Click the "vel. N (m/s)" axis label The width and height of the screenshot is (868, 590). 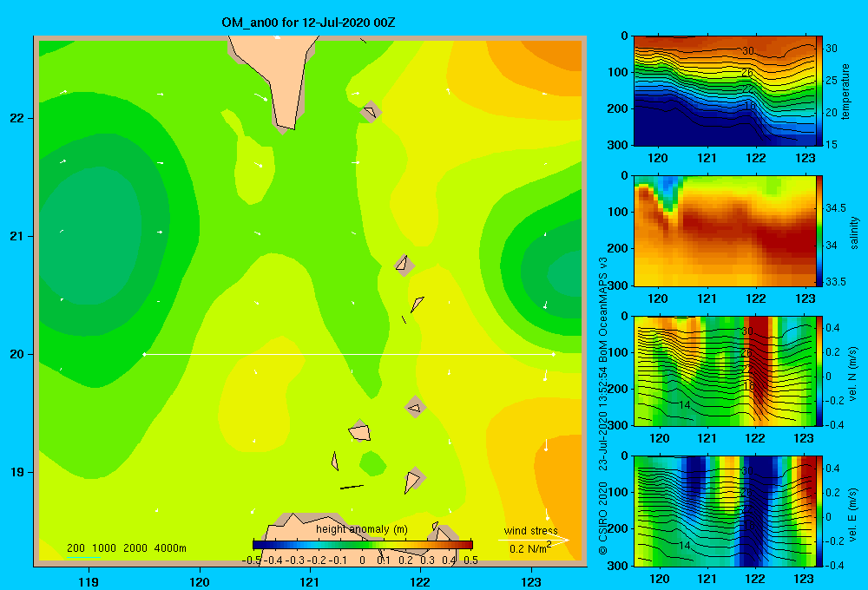click(x=852, y=374)
